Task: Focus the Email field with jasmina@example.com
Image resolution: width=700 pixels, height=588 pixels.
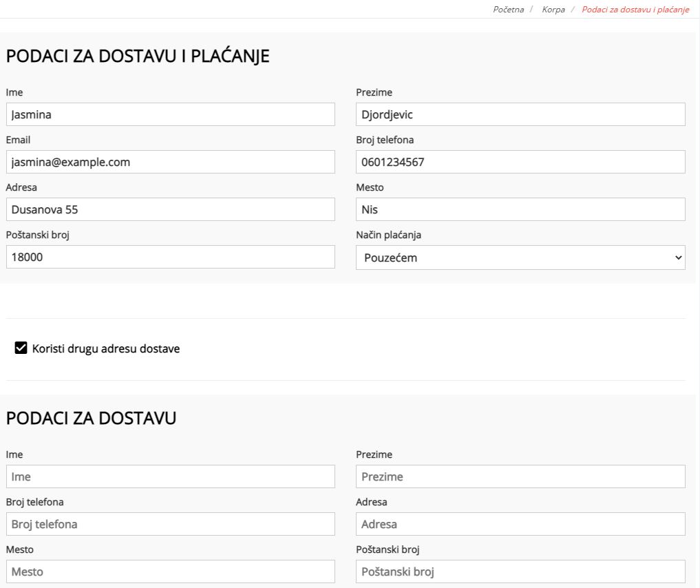Action: 170,162
